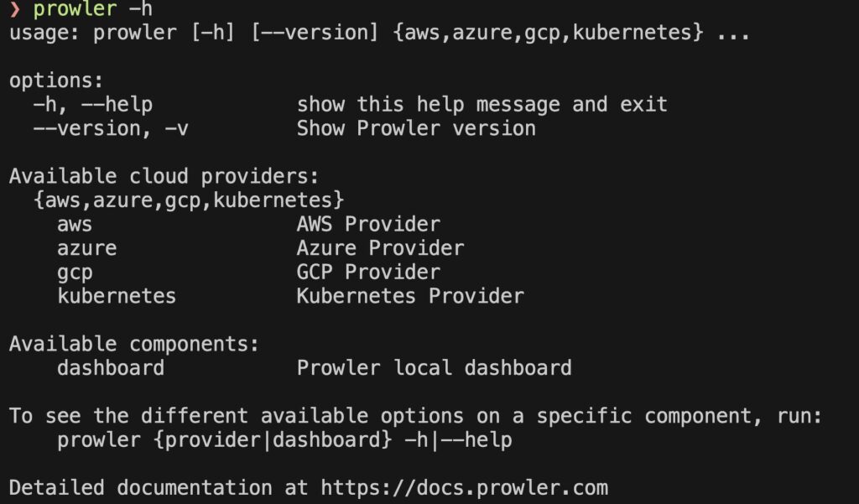Click the 'Available cloud providers:' heading
This screenshot has height=504, width=859.
click(x=164, y=176)
